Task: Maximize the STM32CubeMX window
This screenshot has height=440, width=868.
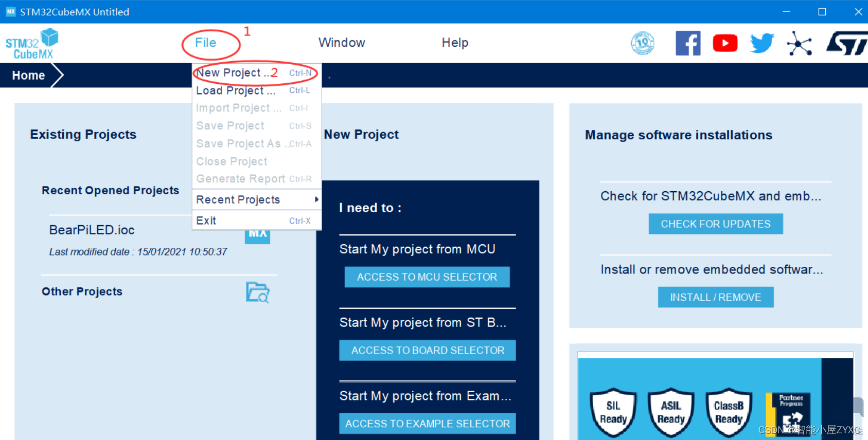Action: point(822,11)
